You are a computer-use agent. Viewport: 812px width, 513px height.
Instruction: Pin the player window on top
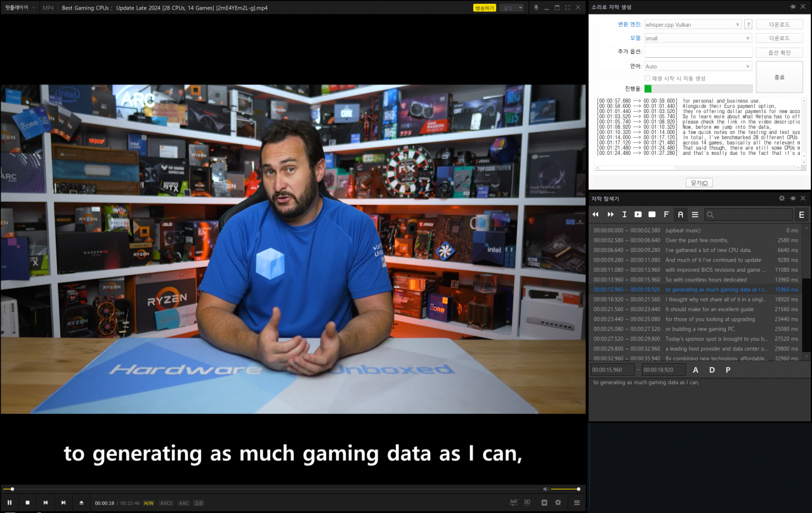coord(536,8)
